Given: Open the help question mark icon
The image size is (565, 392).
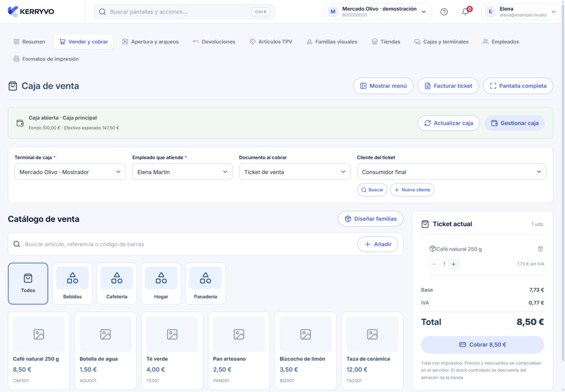Looking at the screenshot, I should pos(444,12).
